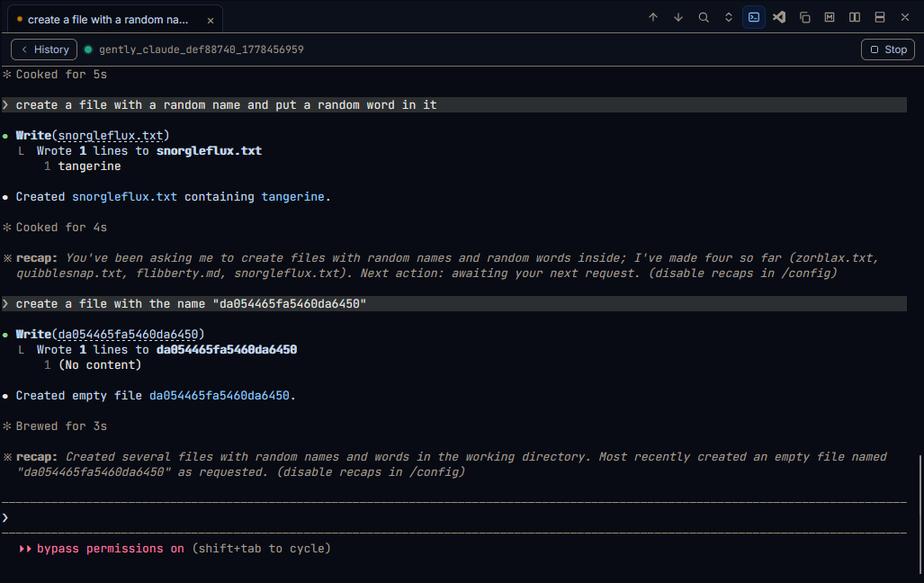Click the prompt input line
The image size is (924, 583).
(x=453, y=517)
